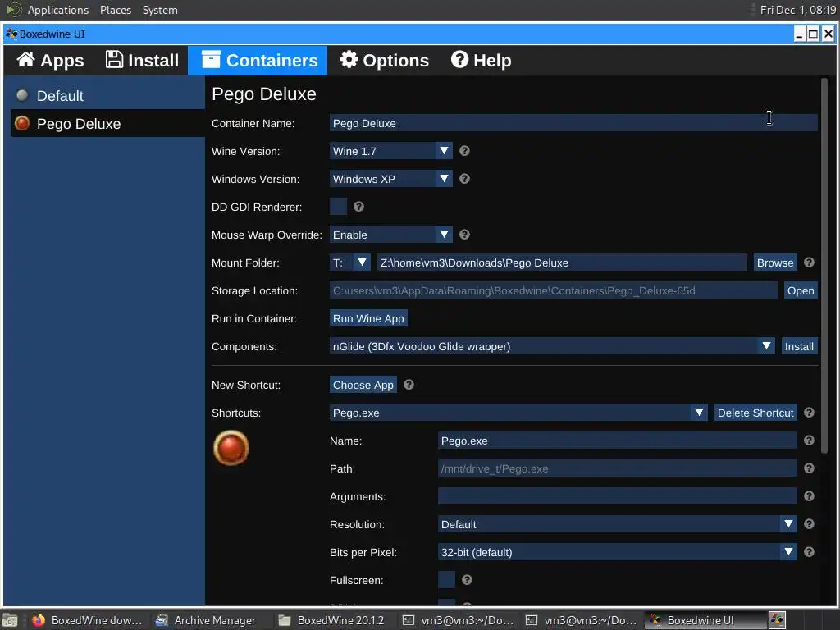Open the Bits per Pixel dropdown
This screenshot has height=630, width=840.
coord(617,552)
